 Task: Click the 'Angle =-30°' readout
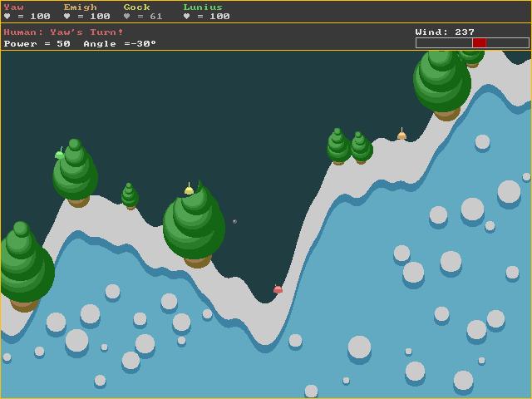point(120,44)
